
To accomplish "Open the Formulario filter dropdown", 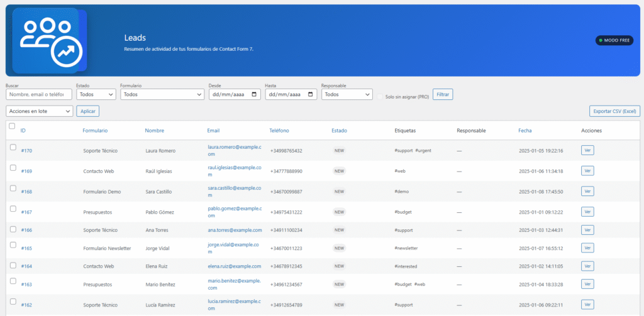I will coord(162,94).
